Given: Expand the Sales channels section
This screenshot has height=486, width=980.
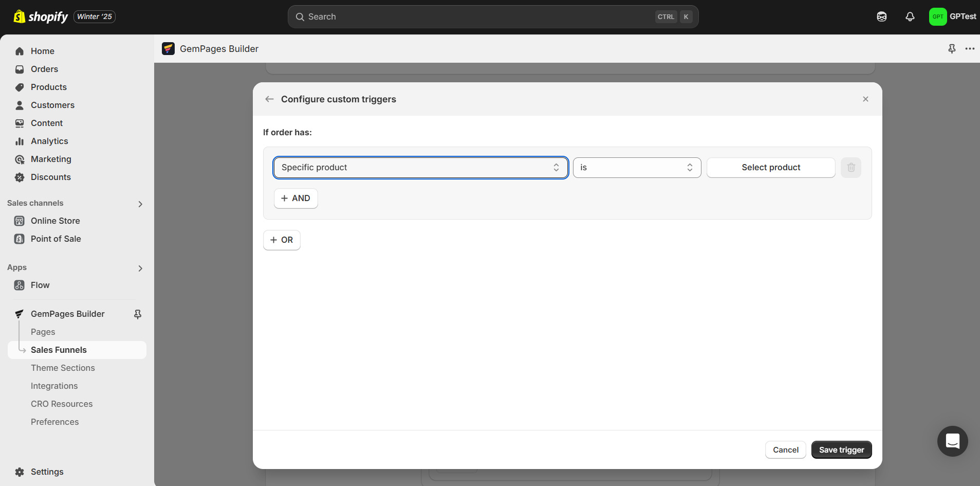Looking at the screenshot, I should (140, 204).
